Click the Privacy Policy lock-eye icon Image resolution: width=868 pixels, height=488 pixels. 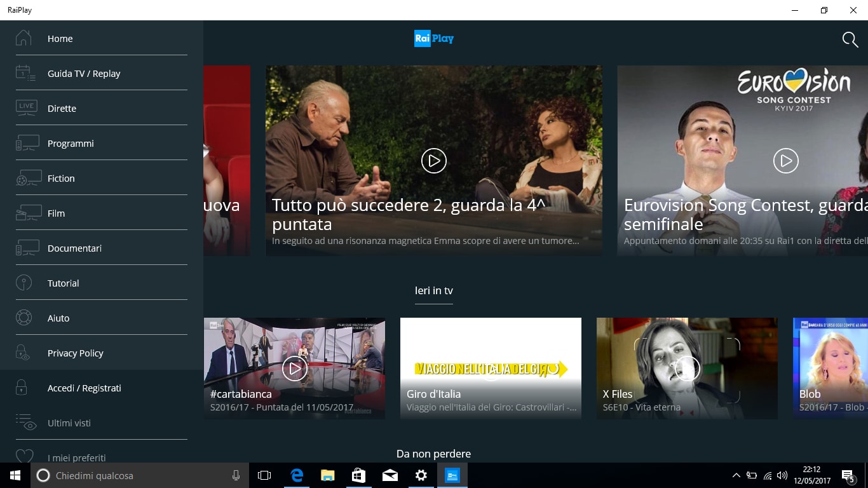(x=23, y=353)
